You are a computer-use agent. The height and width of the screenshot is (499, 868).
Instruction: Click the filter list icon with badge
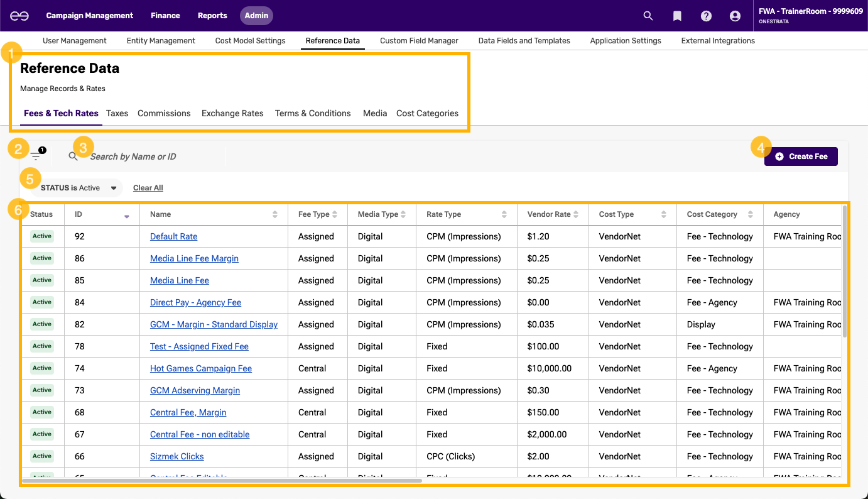coord(36,156)
